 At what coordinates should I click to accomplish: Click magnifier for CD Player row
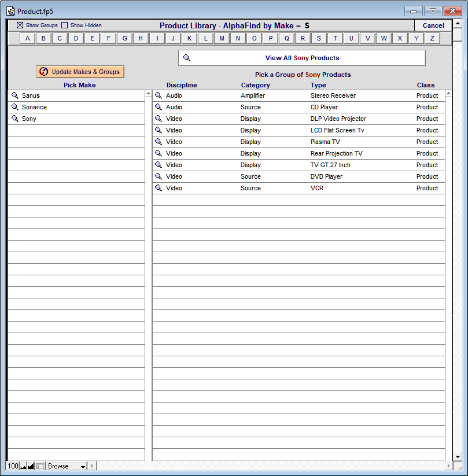coord(159,107)
